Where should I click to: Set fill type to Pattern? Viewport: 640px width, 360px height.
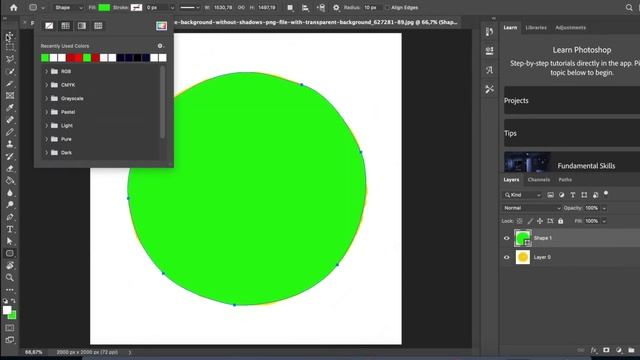[98, 26]
